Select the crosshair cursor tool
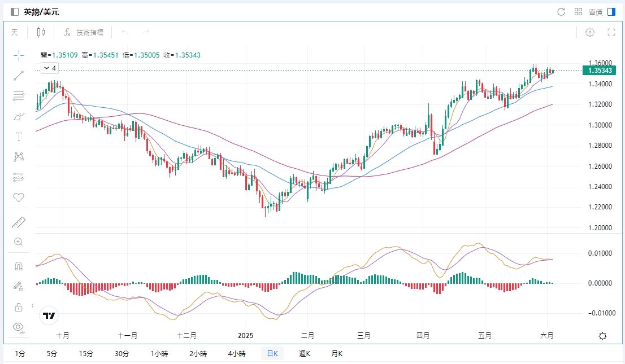The width and height of the screenshot is (625, 364). point(19,55)
